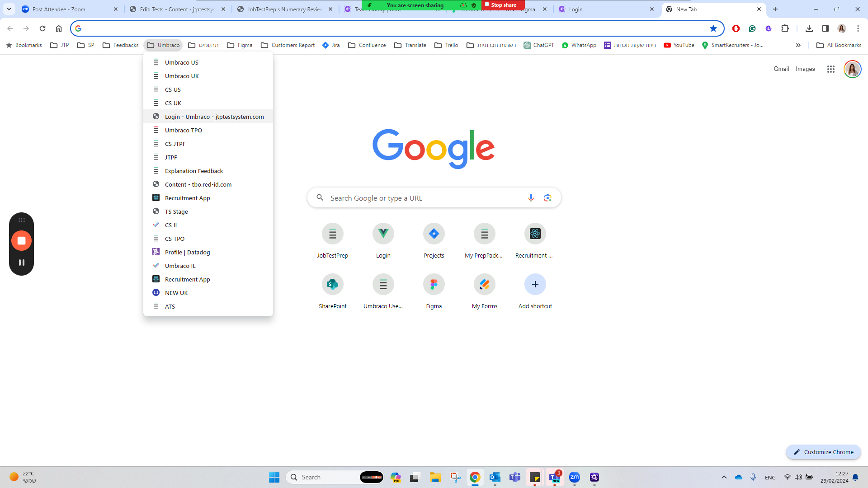Select Umbraco US from bookmark menu
Screen dimensions: 868x488
(208, 62)
